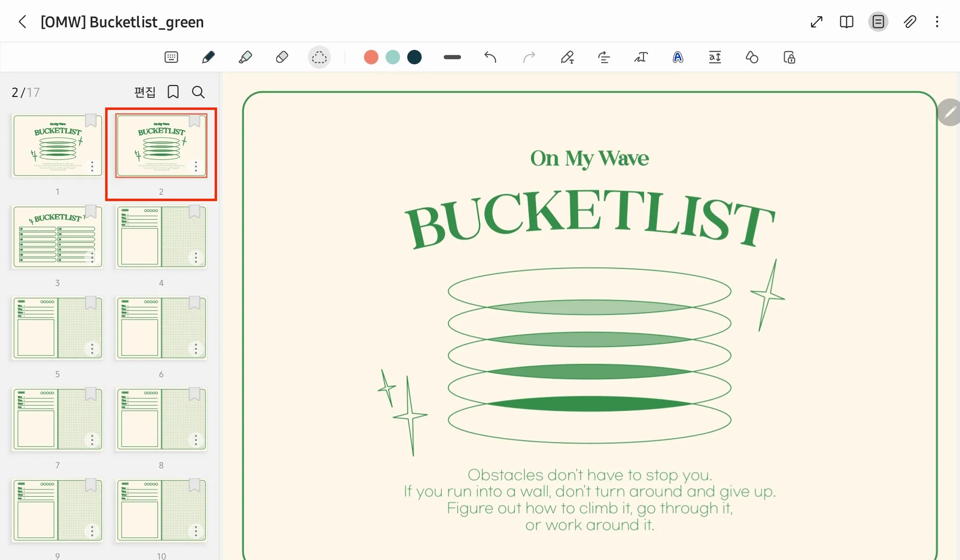This screenshot has height=560, width=960.
Task: Pick the coral red pen color
Action: [371, 58]
